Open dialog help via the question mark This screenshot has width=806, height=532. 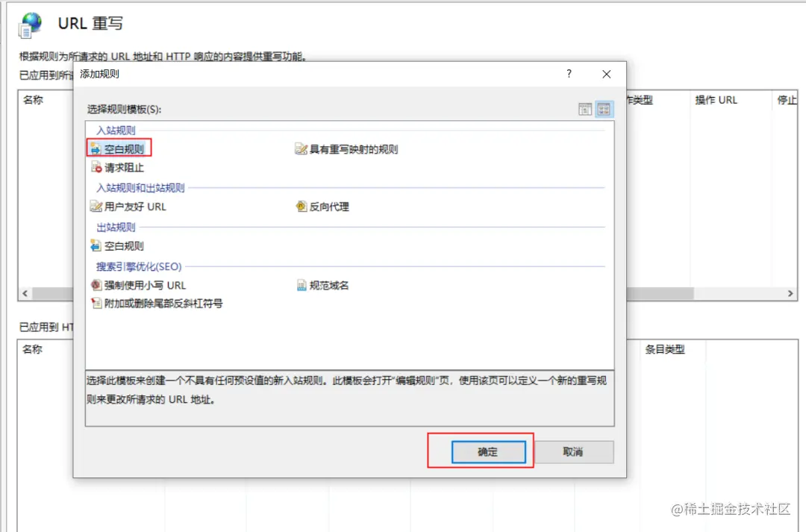point(569,74)
